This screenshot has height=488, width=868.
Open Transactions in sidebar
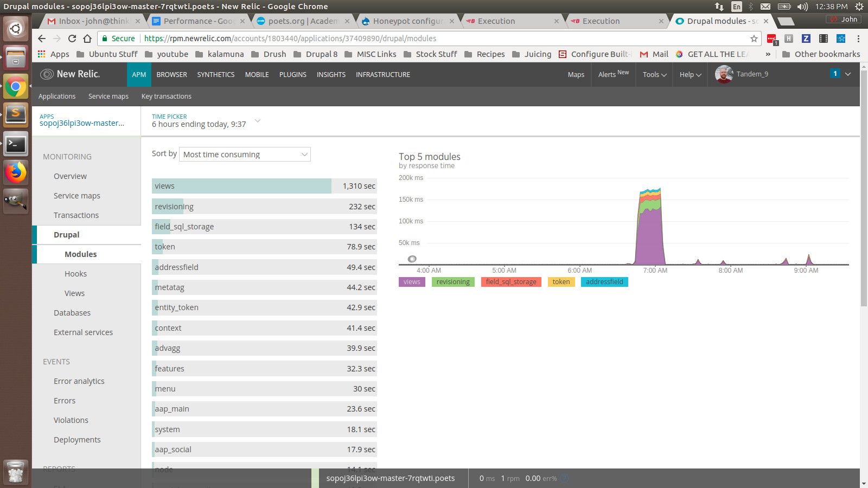click(76, 215)
